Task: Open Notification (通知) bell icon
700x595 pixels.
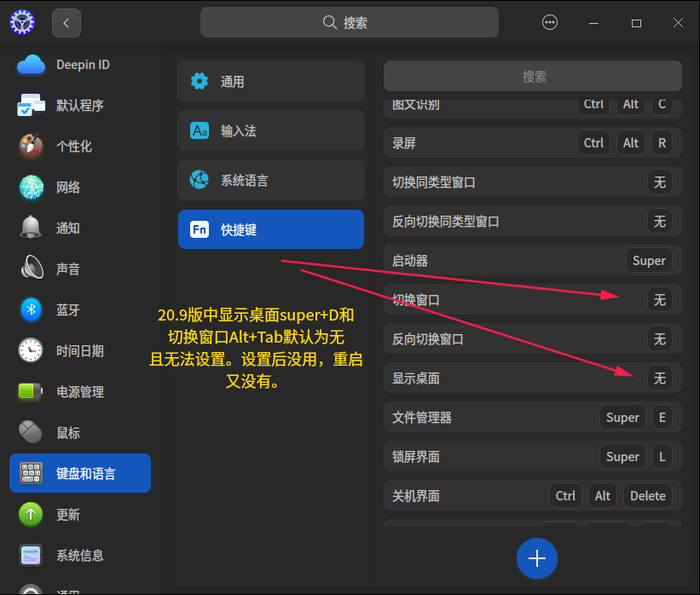Action: [x=31, y=228]
